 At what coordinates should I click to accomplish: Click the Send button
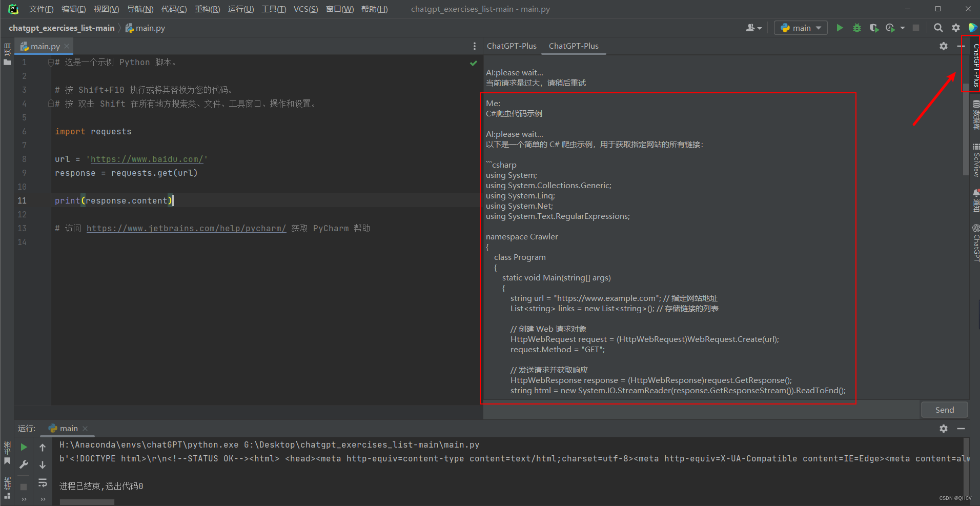(x=944, y=410)
